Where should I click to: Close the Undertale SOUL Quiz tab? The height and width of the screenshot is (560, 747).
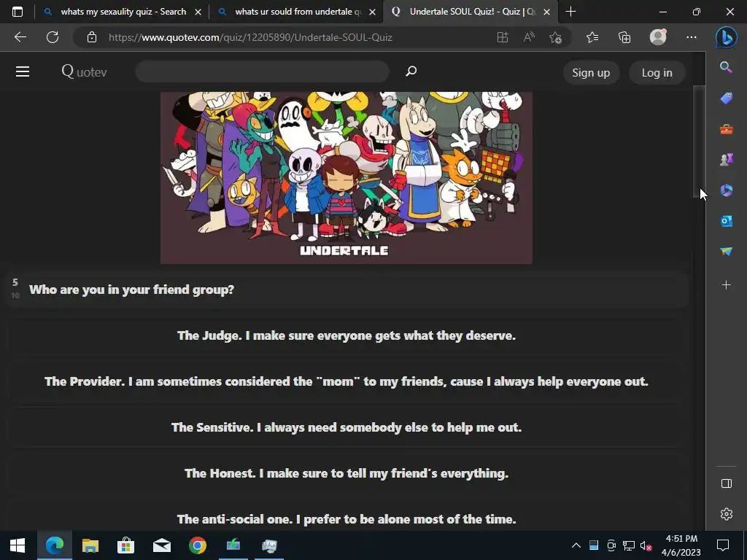pyautogui.click(x=547, y=12)
